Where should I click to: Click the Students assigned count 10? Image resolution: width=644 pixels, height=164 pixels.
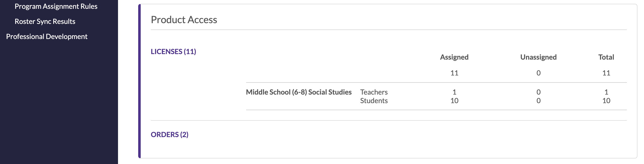click(x=454, y=101)
